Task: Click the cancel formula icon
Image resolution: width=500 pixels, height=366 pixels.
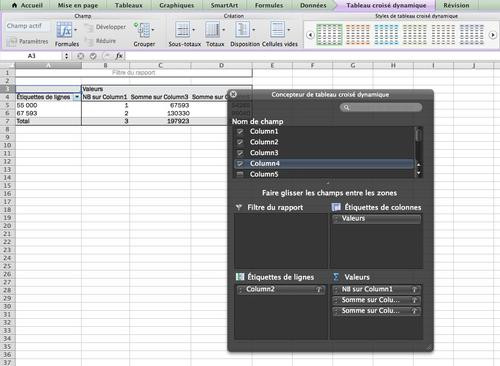Action: point(80,56)
